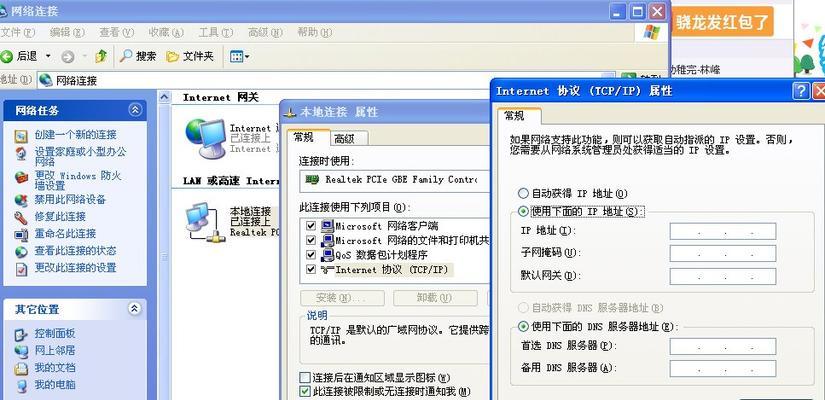825x400 pixels.
Task: Click the rename connection icon
Action: [21, 235]
